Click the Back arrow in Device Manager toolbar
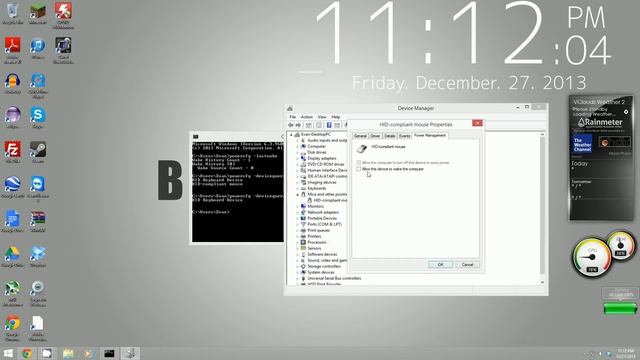The width and height of the screenshot is (640, 360). click(291, 125)
